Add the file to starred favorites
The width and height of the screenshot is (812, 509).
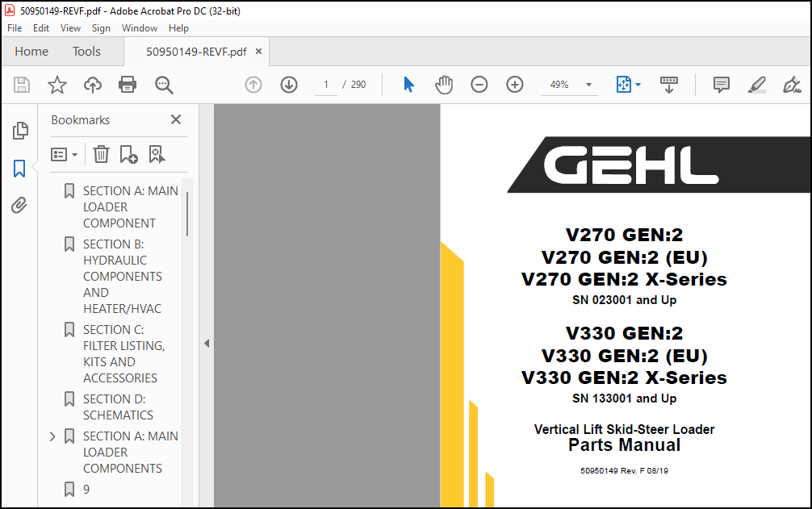pyautogui.click(x=57, y=85)
